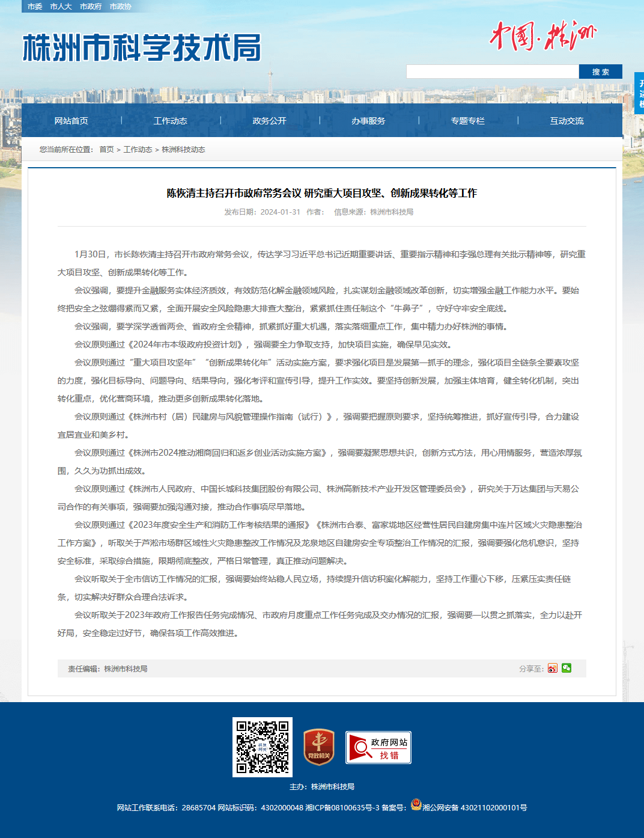Click the 湘ICP备08100635号-3 link

(342, 807)
